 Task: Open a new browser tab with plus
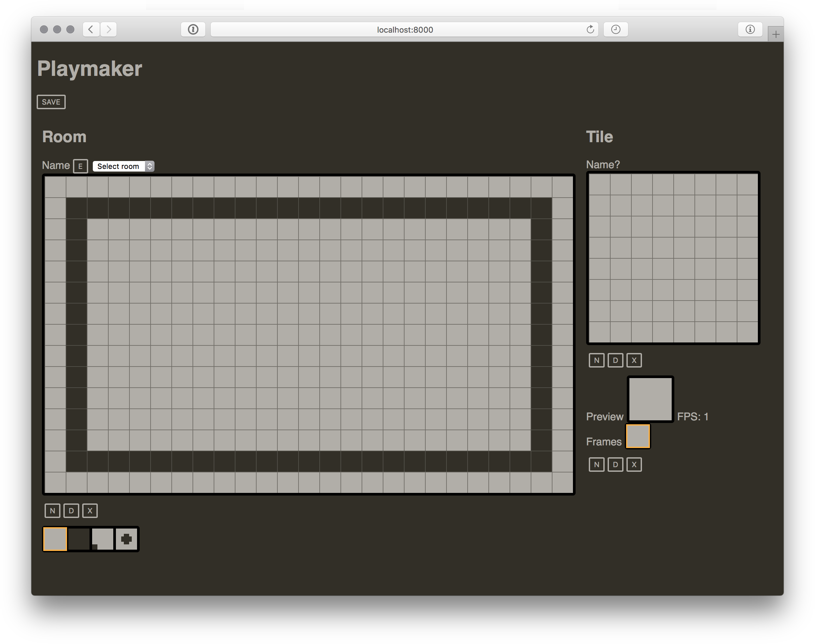[776, 35]
